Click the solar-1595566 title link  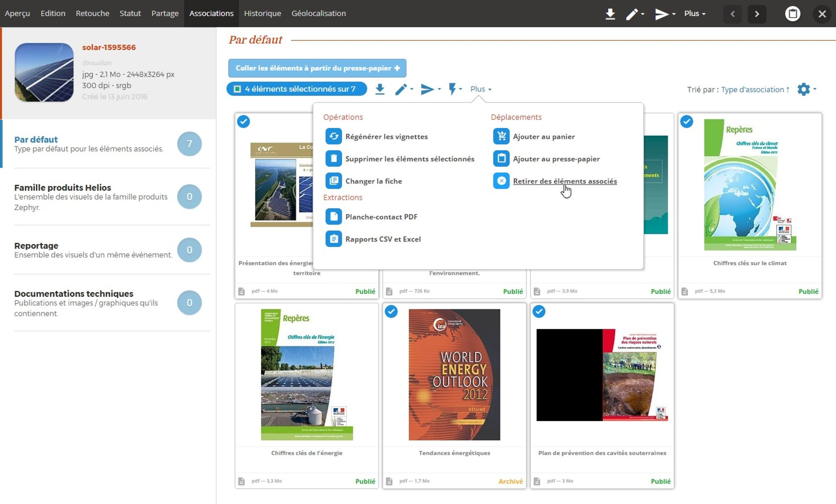(109, 47)
